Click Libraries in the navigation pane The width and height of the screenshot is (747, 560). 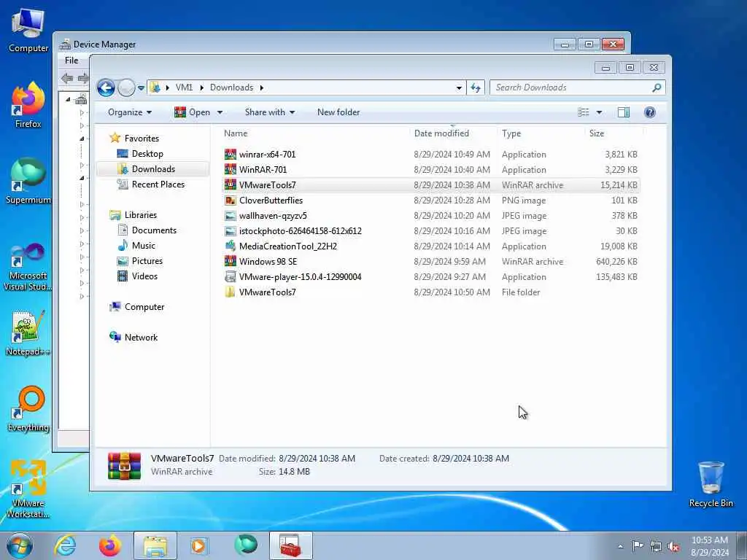[x=141, y=215]
